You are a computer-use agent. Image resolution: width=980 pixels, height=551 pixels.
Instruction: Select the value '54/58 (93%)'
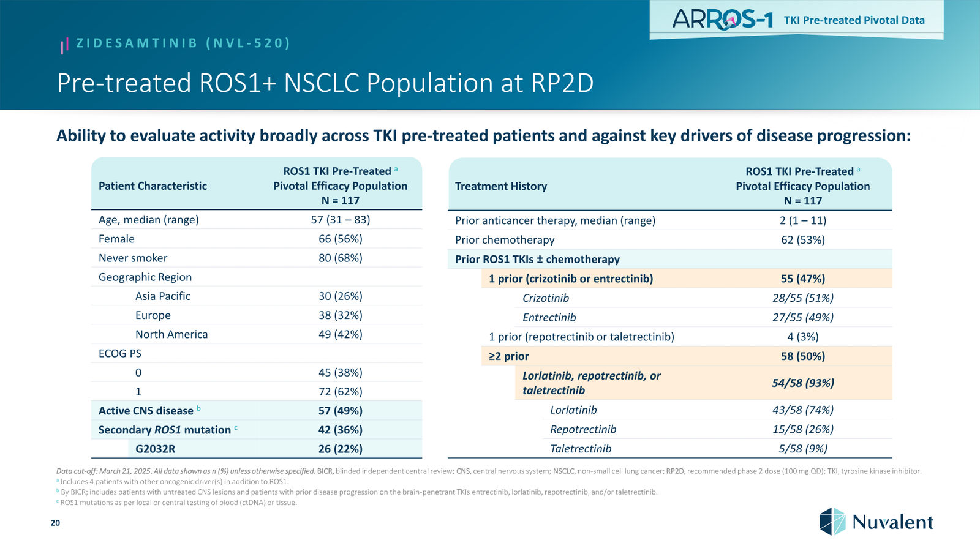[803, 383]
